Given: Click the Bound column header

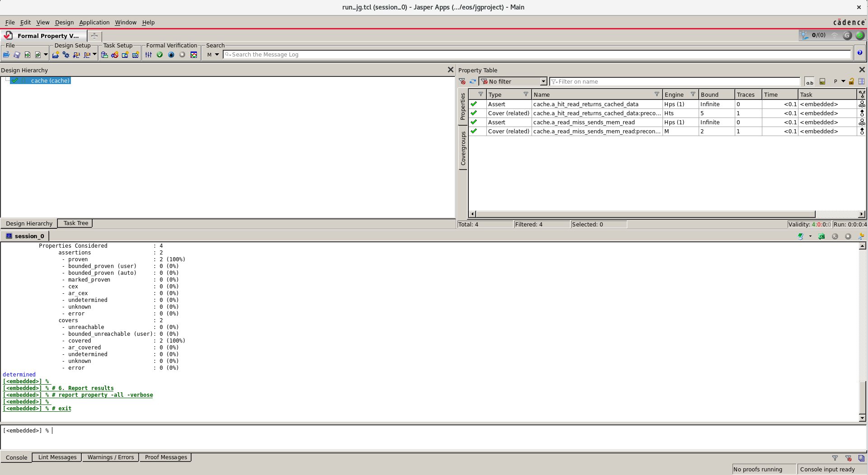Looking at the screenshot, I should click(x=717, y=94).
